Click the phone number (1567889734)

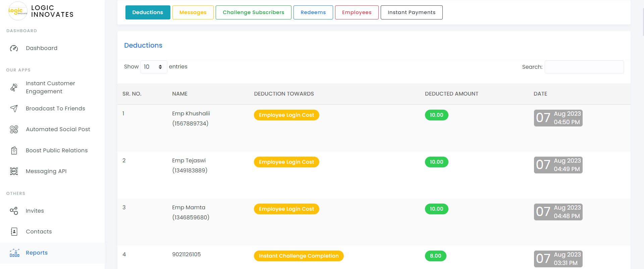click(x=190, y=123)
